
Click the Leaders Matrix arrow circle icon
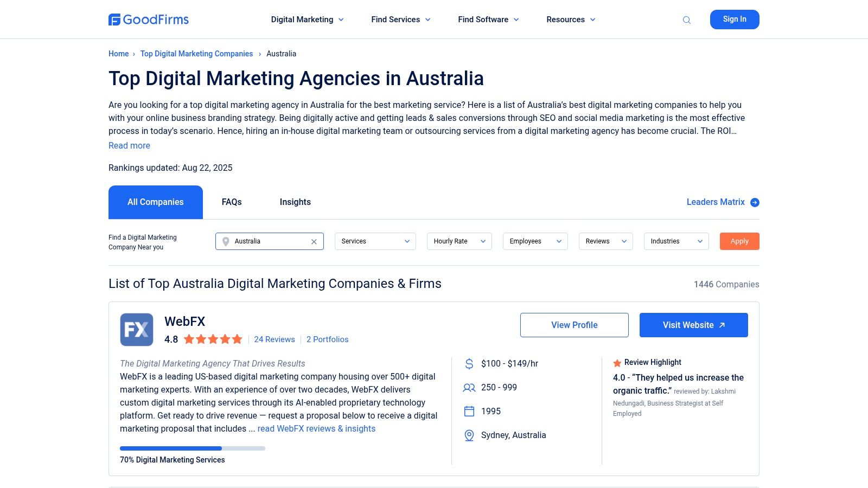click(x=755, y=202)
